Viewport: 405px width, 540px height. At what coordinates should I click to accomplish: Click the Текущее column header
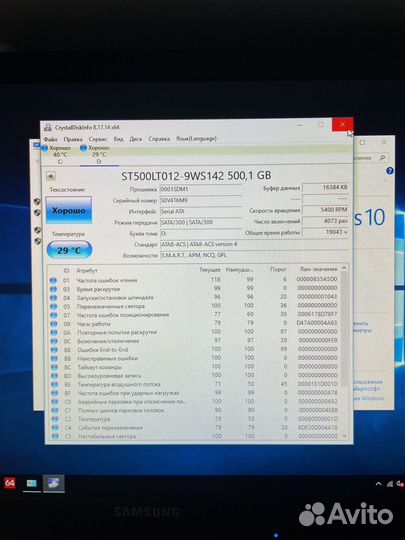[x=209, y=270]
